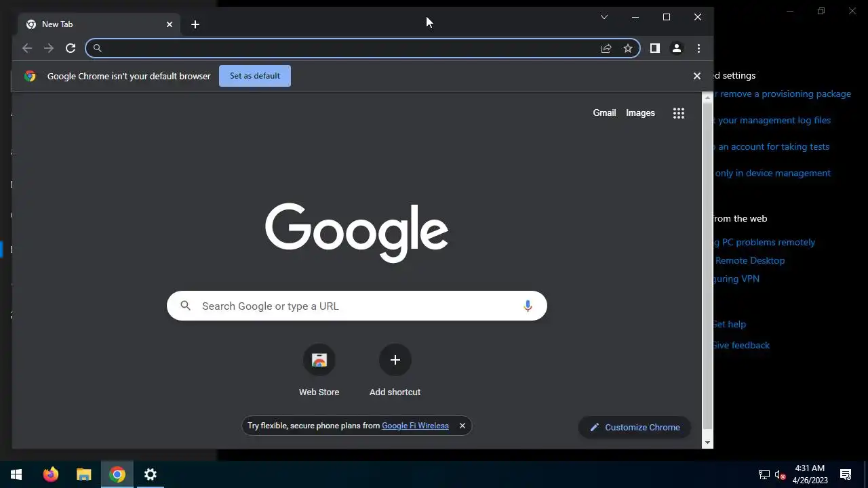The image size is (868, 488).
Task: Click Set as default button
Action: pyautogui.click(x=255, y=76)
